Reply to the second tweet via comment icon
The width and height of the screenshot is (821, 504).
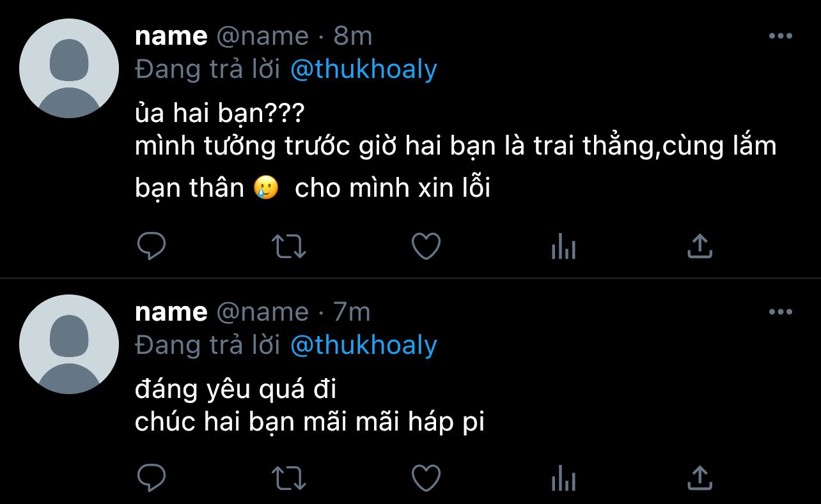[152, 477]
